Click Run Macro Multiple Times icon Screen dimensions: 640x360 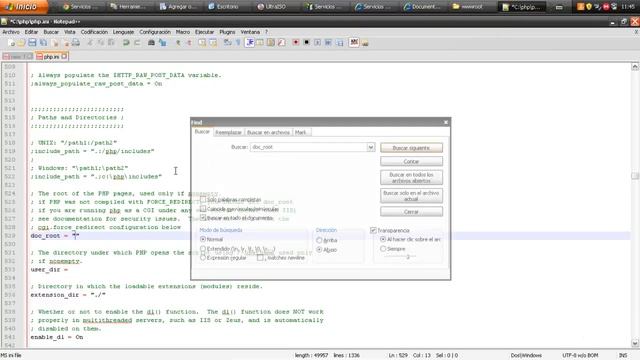click(328, 42)
